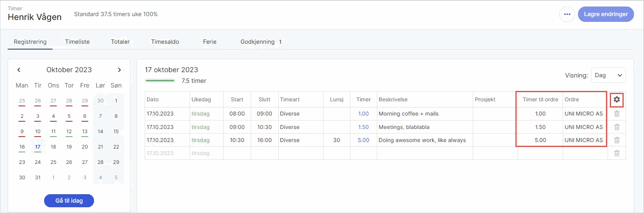Click the Gå til idag button
The image size is (644, 213).
click(69, 201)
